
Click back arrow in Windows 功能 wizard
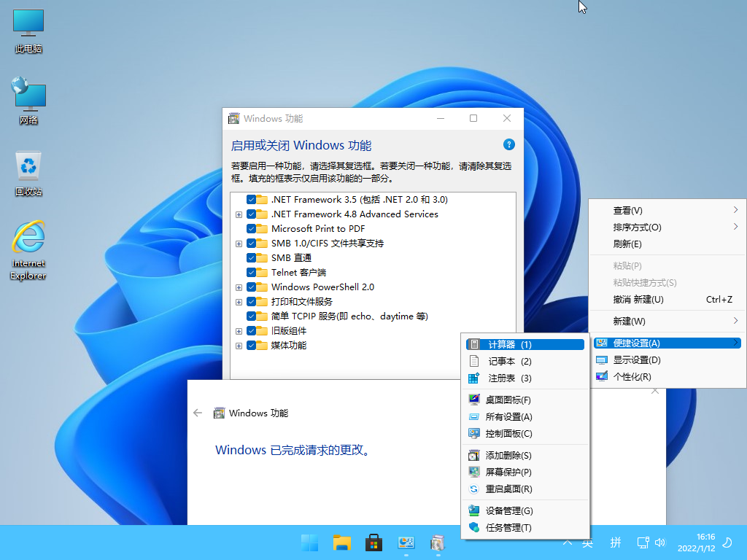198,413
